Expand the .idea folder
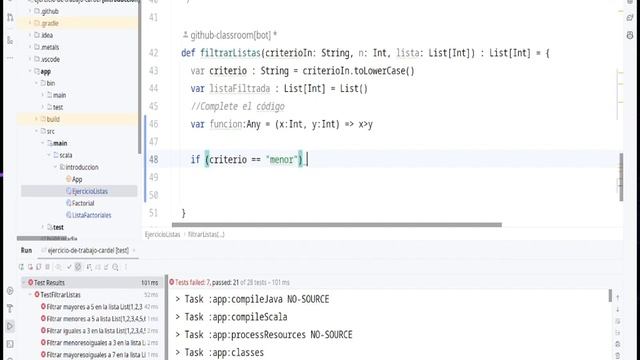The height and width of the screenshot is (360, 640). coord(30,35)
